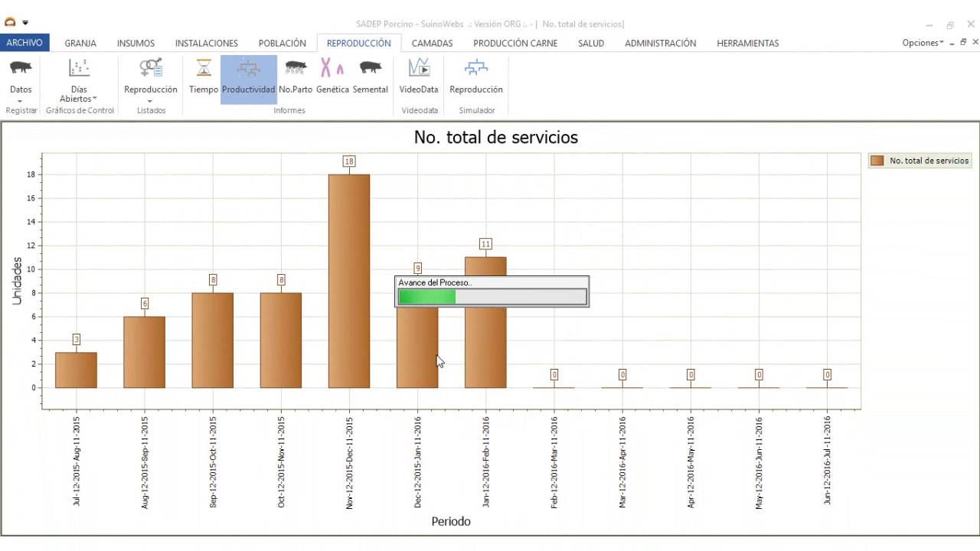
Task: Click the Avance del Proceso progress bar
Action: 491,296
